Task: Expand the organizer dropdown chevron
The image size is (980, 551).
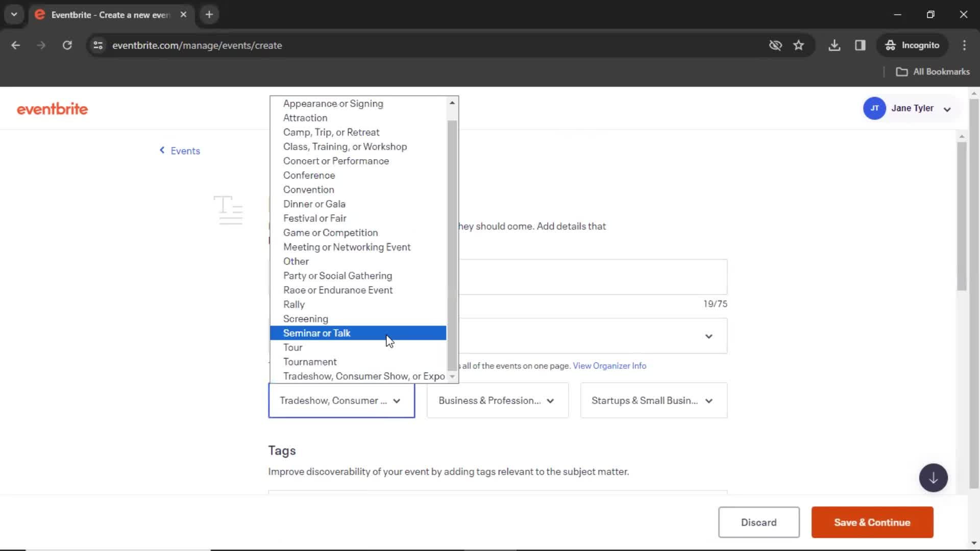Action: [708, 336]
